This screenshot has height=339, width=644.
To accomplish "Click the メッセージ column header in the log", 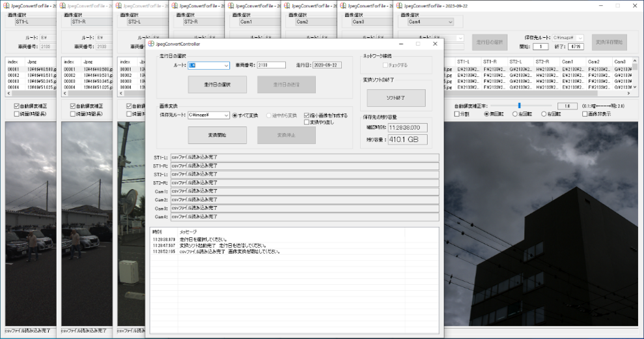I will [x=291, y=232].
